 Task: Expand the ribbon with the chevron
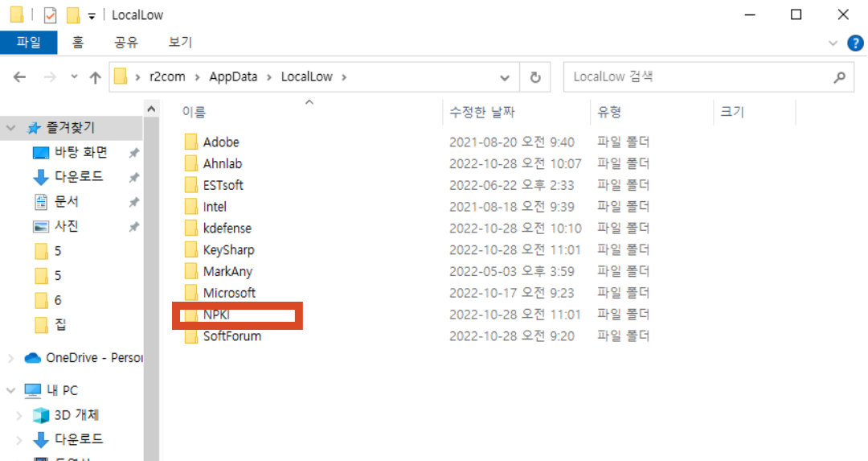tap(833, 43)
